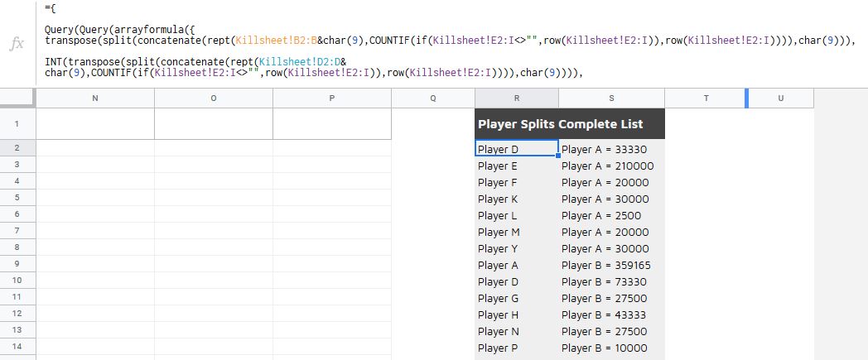Viewport: 868px width, 360px height.
Task: Select the cell Player B = 73330
Action: click(612, 281)
